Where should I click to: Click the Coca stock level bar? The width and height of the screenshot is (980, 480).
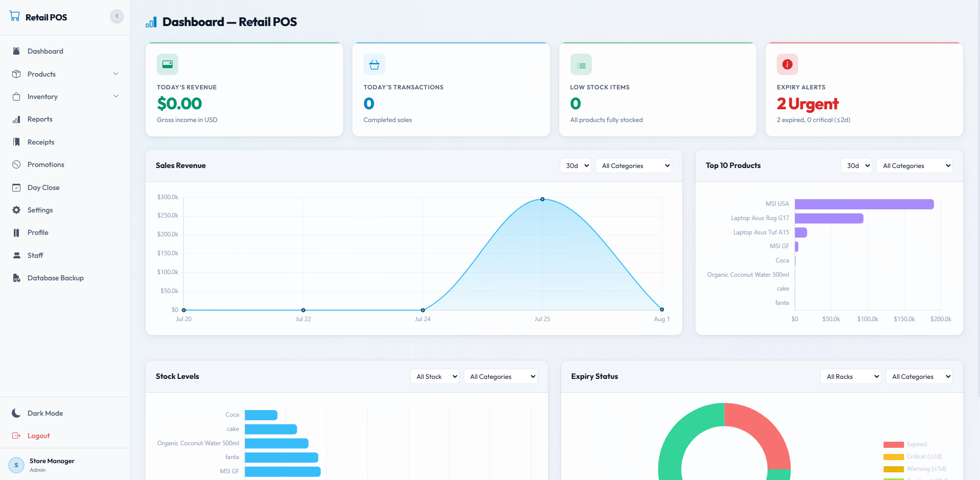[261, 415]
